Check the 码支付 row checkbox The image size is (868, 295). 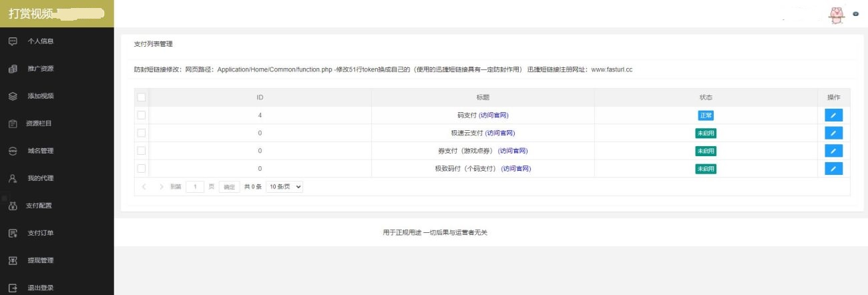(x=141, y=115)
